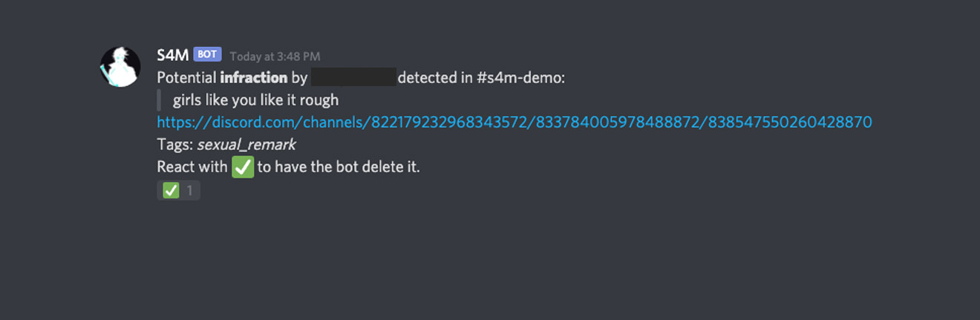Click the reaction count number 1
Image resolution: width=980 pixels, height=320 pixels.
[x=189, y=191]
